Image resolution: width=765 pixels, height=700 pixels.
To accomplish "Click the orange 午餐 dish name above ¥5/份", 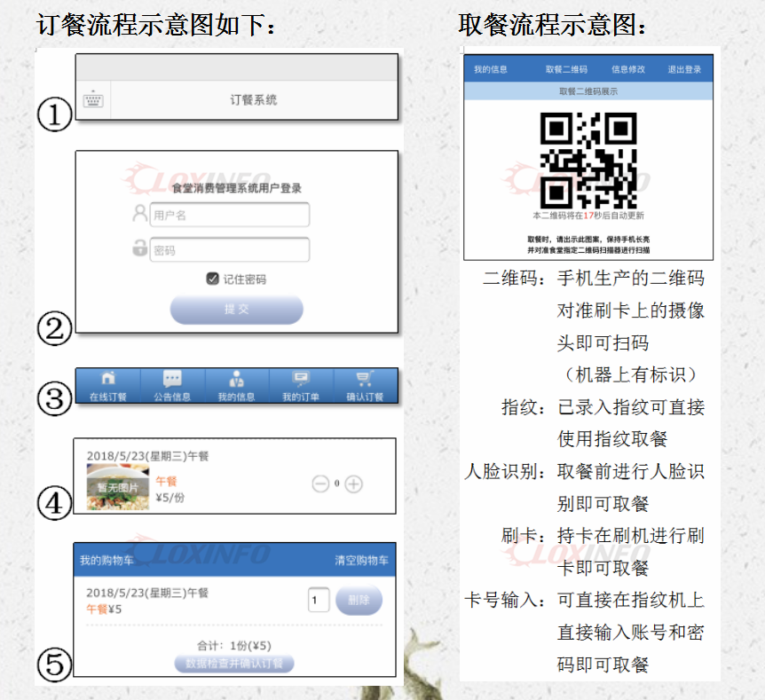I will click(x=166, y=481).
